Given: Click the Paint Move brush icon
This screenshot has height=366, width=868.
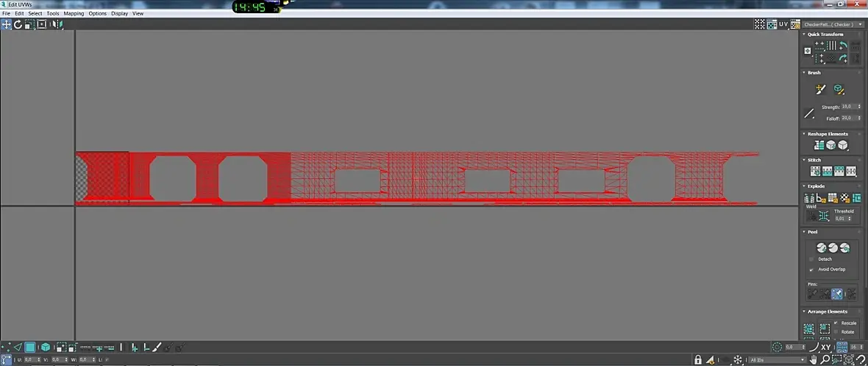Looking at the screenshot, I should click(x=821, y=89).
